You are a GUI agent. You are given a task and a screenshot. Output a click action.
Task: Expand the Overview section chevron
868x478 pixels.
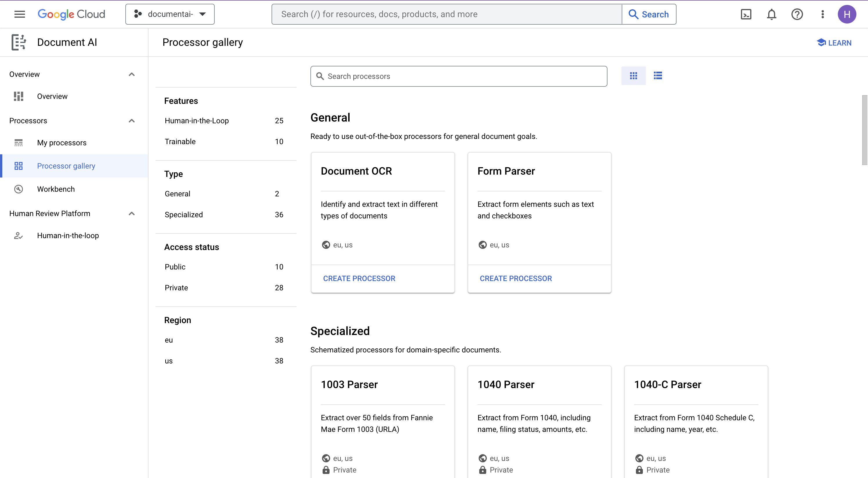point(131,74)
